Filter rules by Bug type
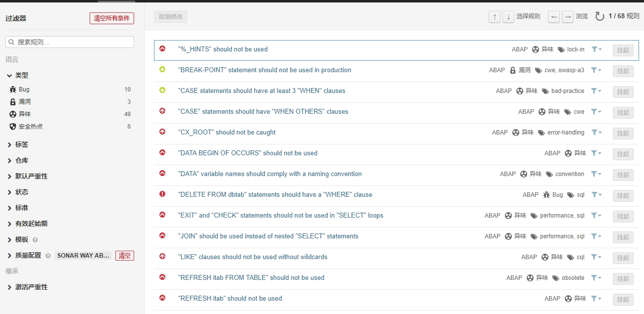The image size is (644, 314). tap(70, 90)
